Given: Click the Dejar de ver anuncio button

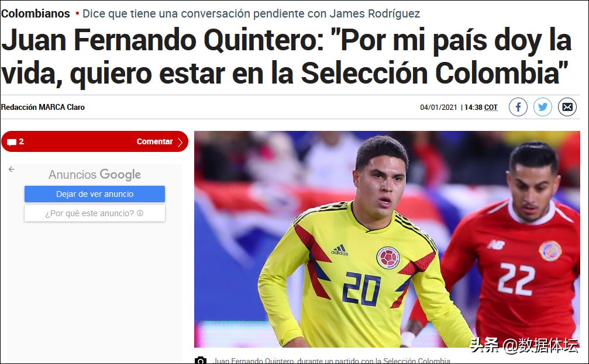Looking at the screenshot, I should pyautogui.click(x=95, y=194).
